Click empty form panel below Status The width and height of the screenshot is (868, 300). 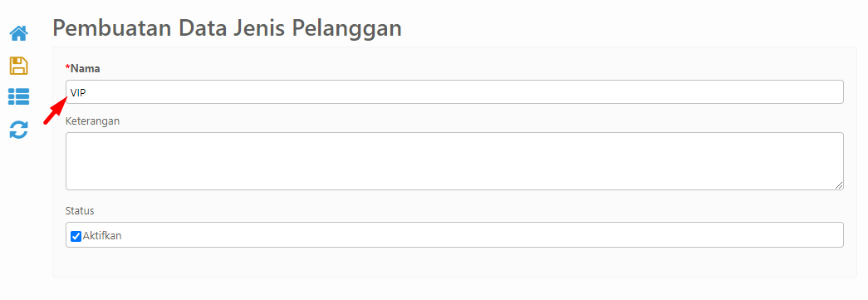[454, 262]
